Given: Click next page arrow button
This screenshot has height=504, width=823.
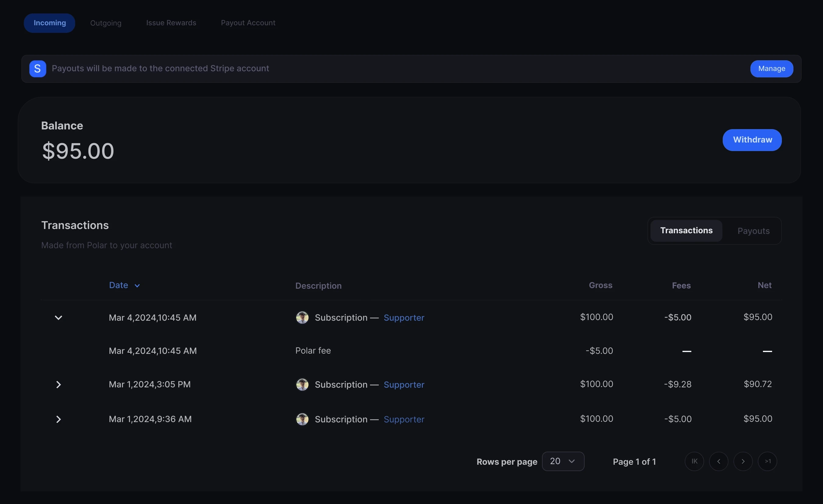Looking at the screenshot, I should 743,461.
